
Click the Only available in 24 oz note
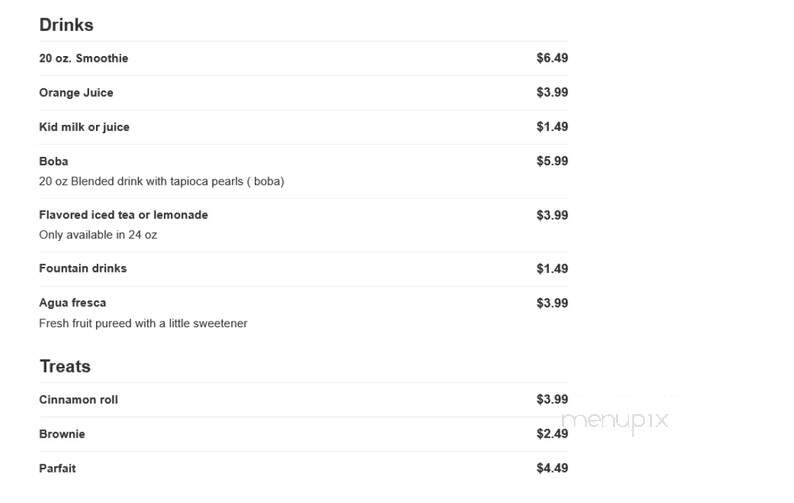tap(98, 235)
